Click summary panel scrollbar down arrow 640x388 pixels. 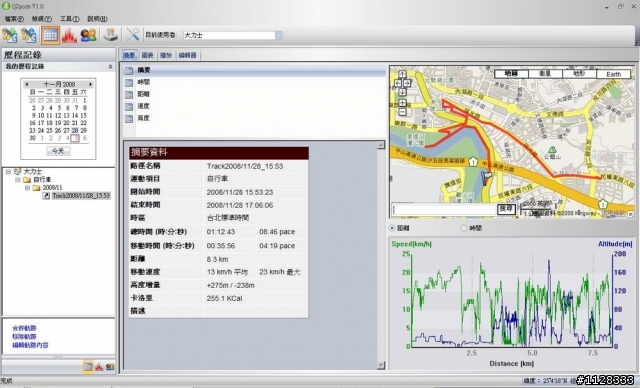[381, 365]
